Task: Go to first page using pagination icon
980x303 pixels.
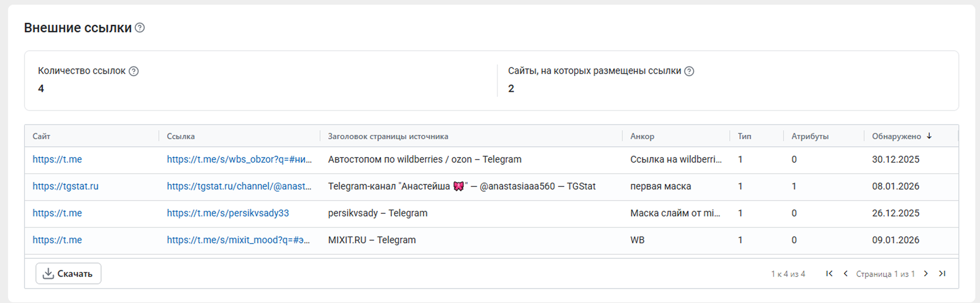Action: (829, 273)
